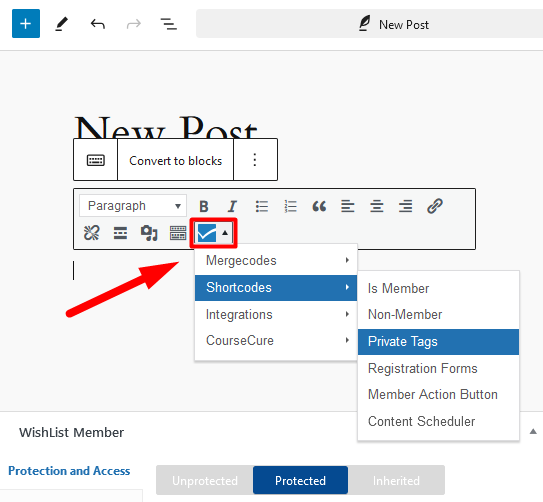
Task: Toggle bold formatting
Action: click(204, 206)
